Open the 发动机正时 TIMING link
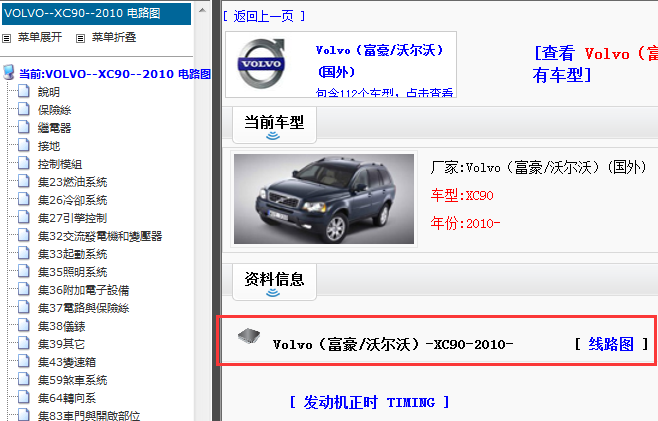Viewport: 658px width, 421px height. click(369, 402)
